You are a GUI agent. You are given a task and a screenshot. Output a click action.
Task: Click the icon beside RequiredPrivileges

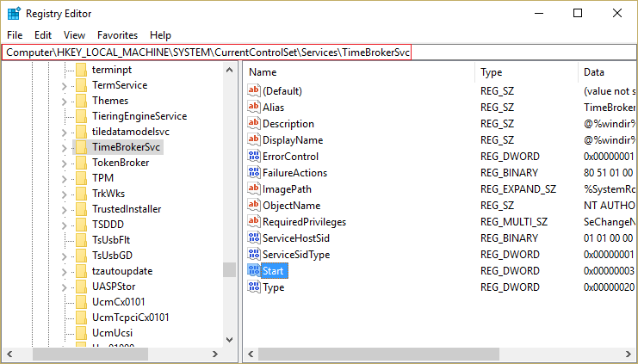pos(254,221)
